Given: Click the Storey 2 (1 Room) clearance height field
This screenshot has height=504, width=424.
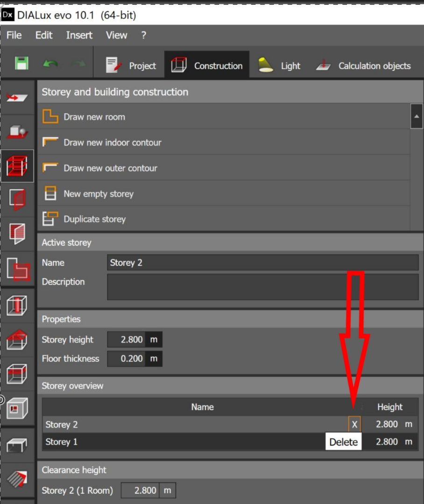Looking at the screenshot, I should tap(140, 490).
